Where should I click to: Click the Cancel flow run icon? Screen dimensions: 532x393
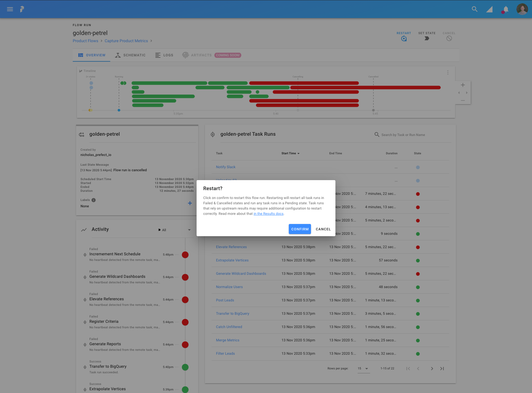coord(449,39)
